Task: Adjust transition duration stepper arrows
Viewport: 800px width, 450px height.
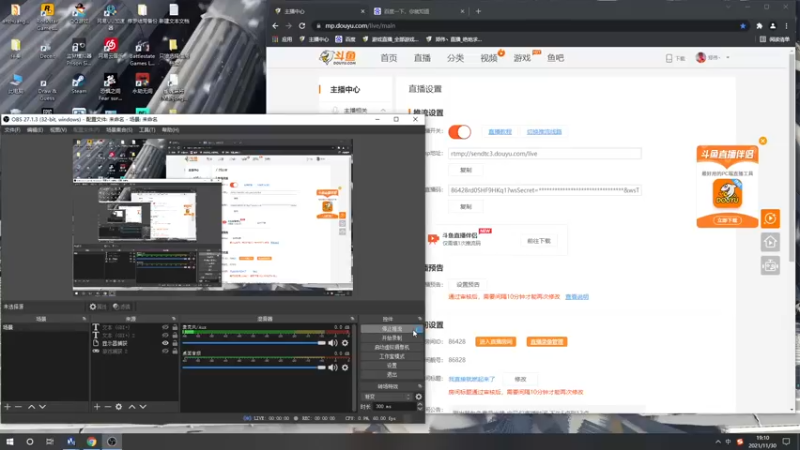Action: [x=420, y=407]
